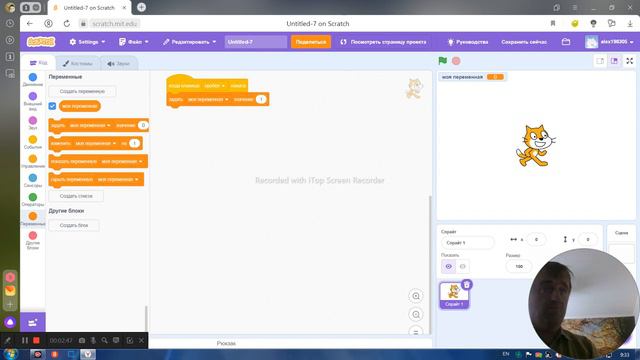The width and height of the screenshot is (640, 360).
Task: Open variable dropdown in palette 'задать' block
Action: tap(90, 125)
